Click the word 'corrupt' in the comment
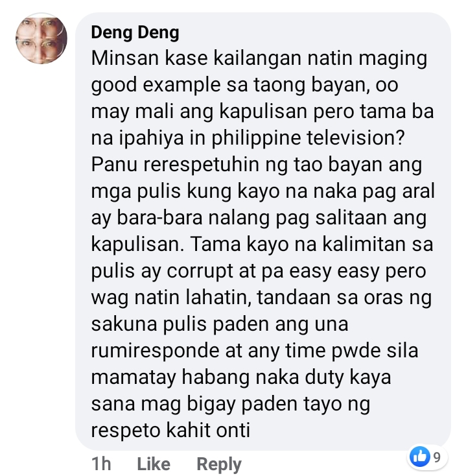466x476 pixels. pos(200,271)
